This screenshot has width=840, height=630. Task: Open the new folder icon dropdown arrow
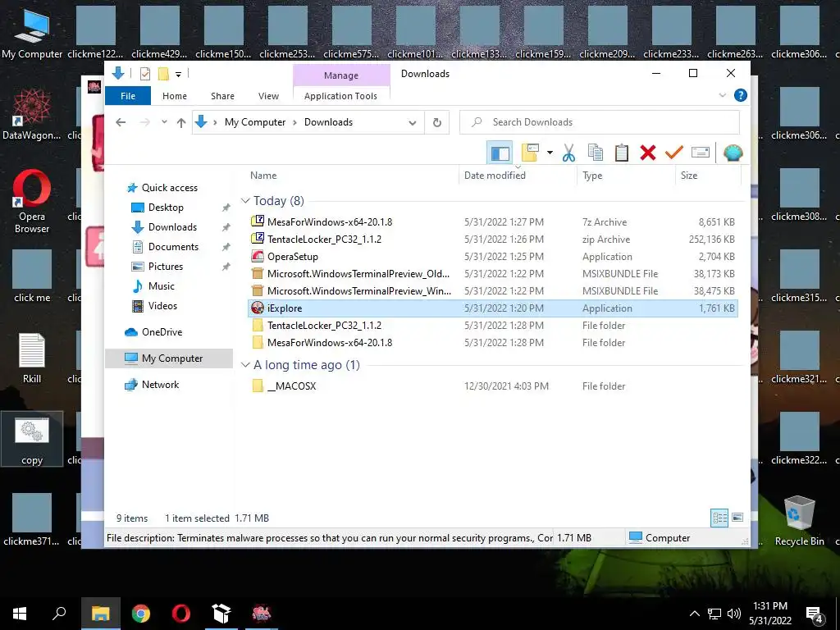coord(550,153)
